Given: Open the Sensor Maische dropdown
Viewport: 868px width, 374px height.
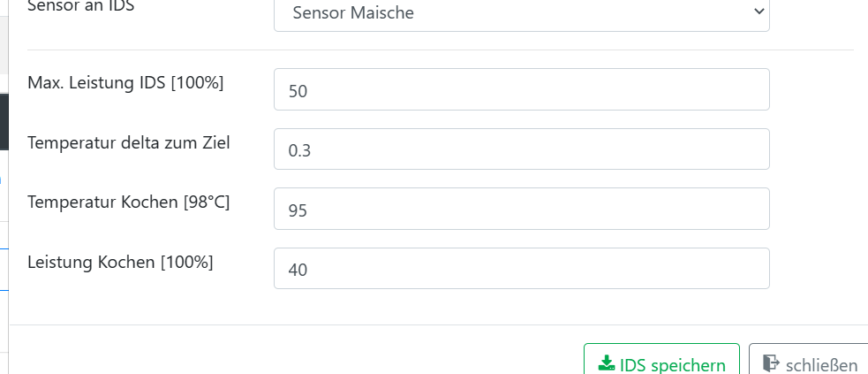Looking at the screenshot, I should pyautogui.click(x=521, y=13).
